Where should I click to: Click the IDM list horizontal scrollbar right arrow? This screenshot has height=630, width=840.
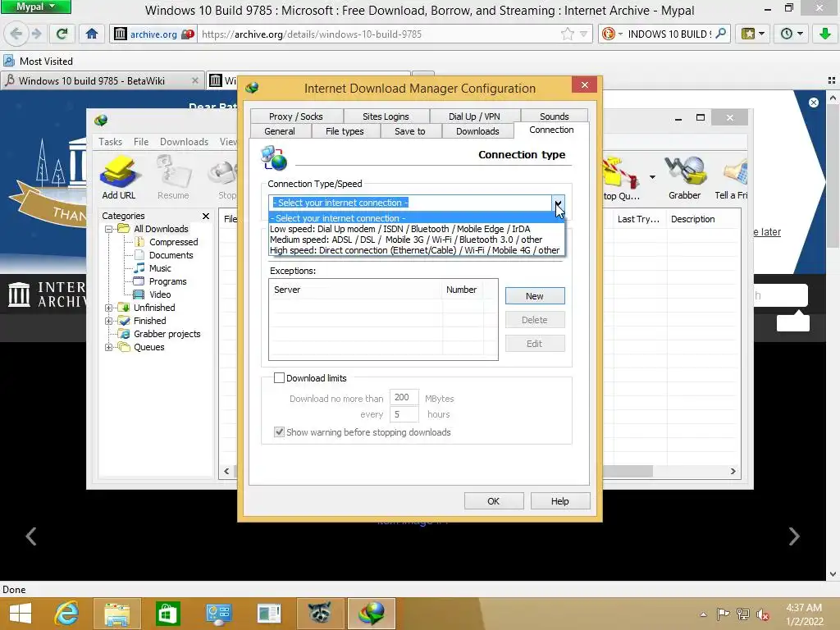tap(733, 472)
